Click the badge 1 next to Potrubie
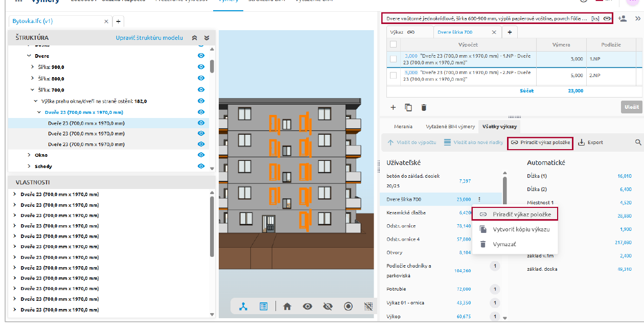This screenshot has height=332, width=644. pyautogui.click(x=494, y=289)
